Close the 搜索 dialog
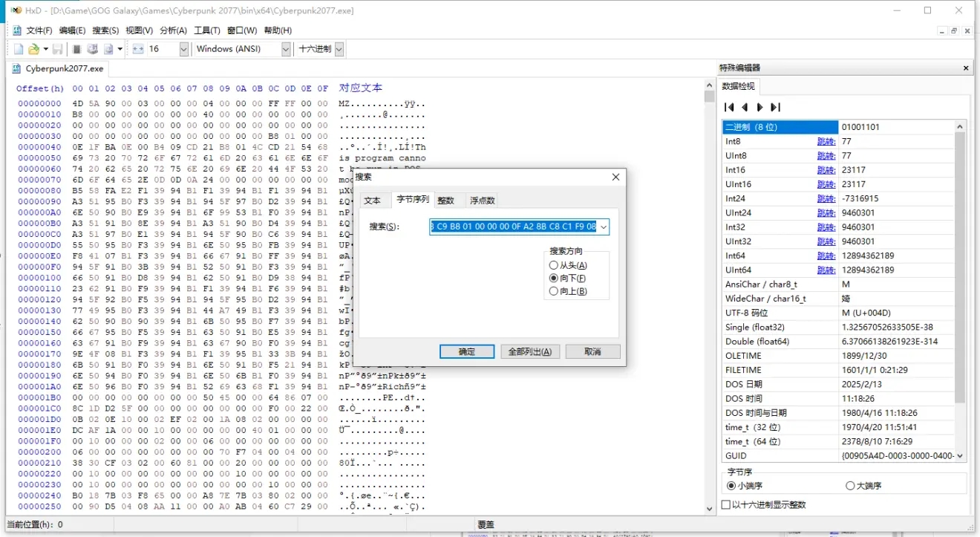Viewport: 980px width, 537px height. (x=615, y=177)
